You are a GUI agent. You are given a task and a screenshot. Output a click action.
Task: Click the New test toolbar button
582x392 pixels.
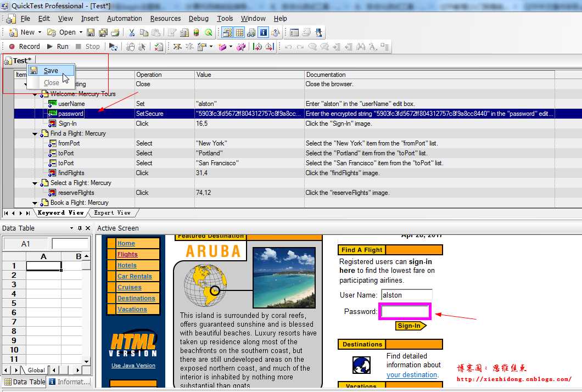coord(21,33)
